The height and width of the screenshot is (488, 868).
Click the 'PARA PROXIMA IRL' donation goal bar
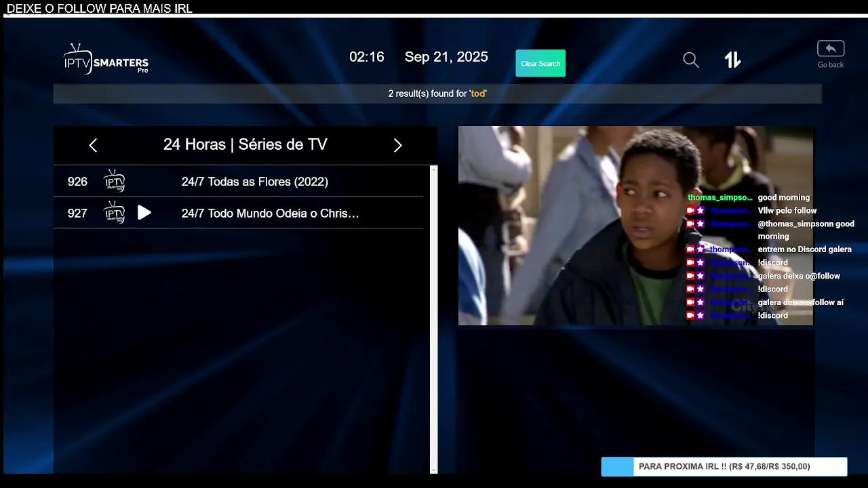[x=724, y=466]
